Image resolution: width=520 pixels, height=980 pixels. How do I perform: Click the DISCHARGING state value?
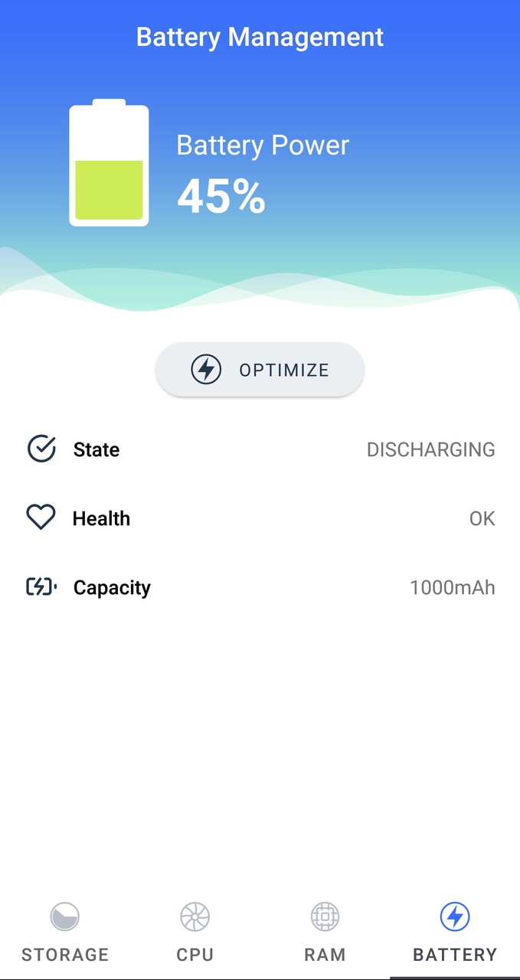click(430, 449)
